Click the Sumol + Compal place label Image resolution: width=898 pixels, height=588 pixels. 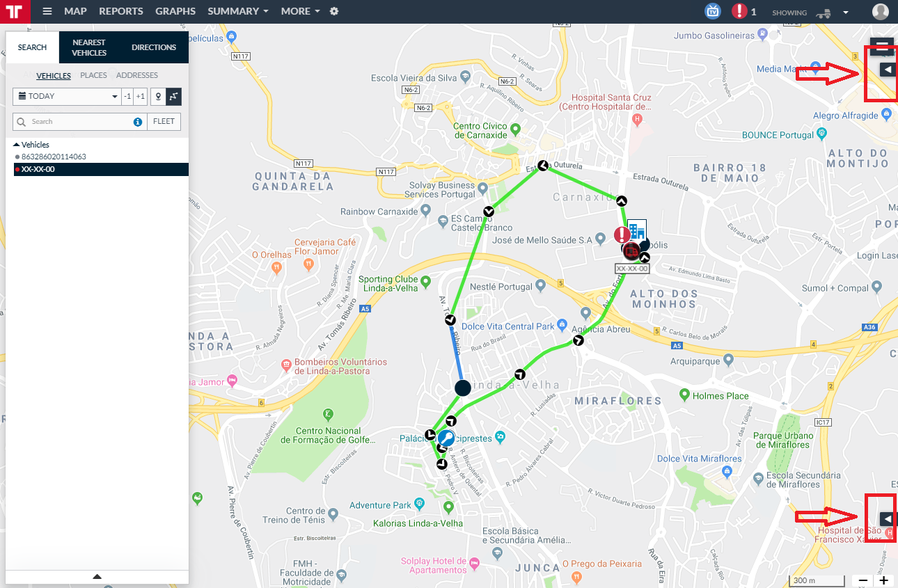[x=835, y=288]
